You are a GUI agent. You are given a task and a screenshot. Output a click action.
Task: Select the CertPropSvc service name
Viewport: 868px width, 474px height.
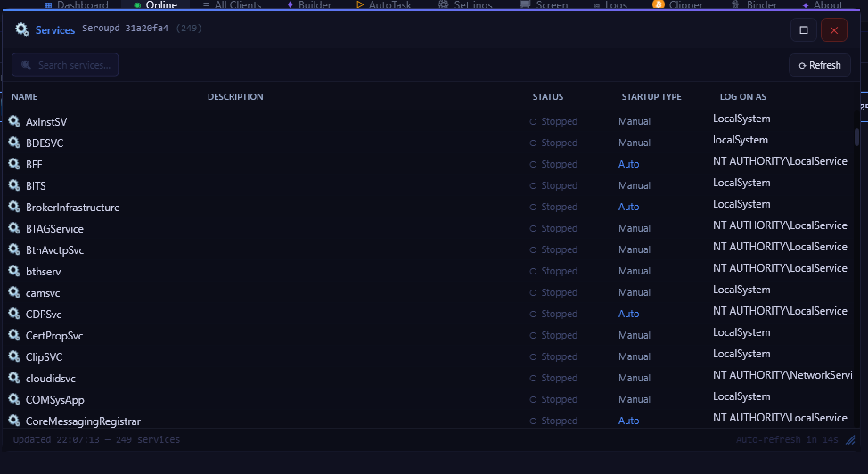(x=54, y=336)
